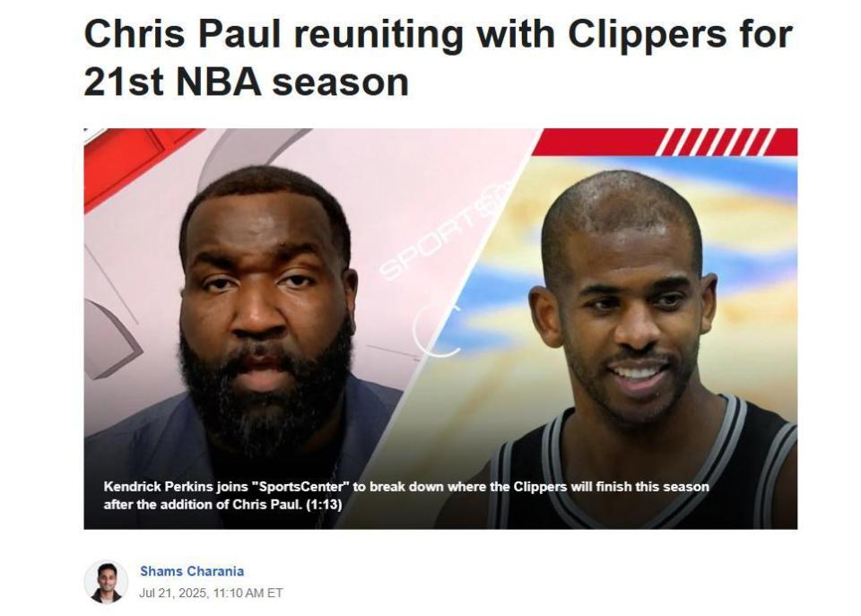Image resolution: width=861 pixels, height=616 pixels.
Task: Click the gray shape on the video's left edge
Action: [109, 339]
